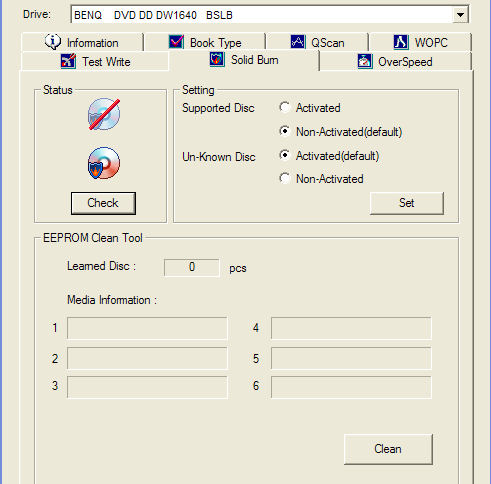Screen dimensions: 491x484
Task: Select Activated(default) for Un-Known Disc
Action: [x=285, y=155]
